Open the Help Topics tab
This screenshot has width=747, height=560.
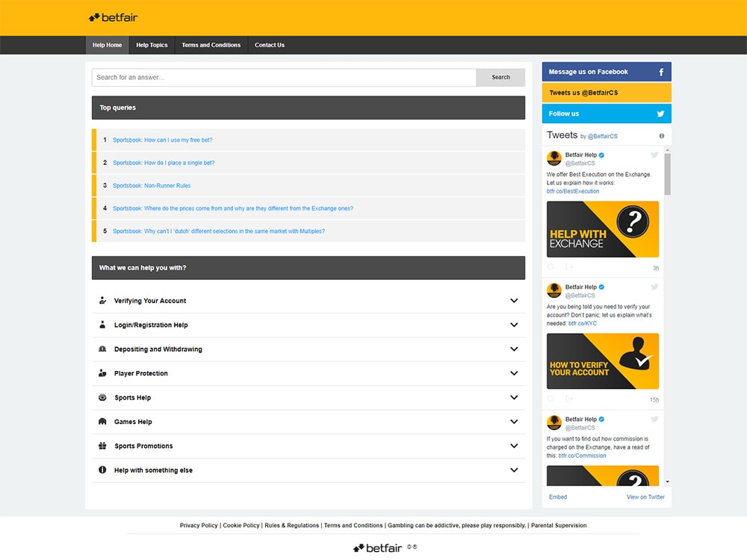tap(152, 46)
